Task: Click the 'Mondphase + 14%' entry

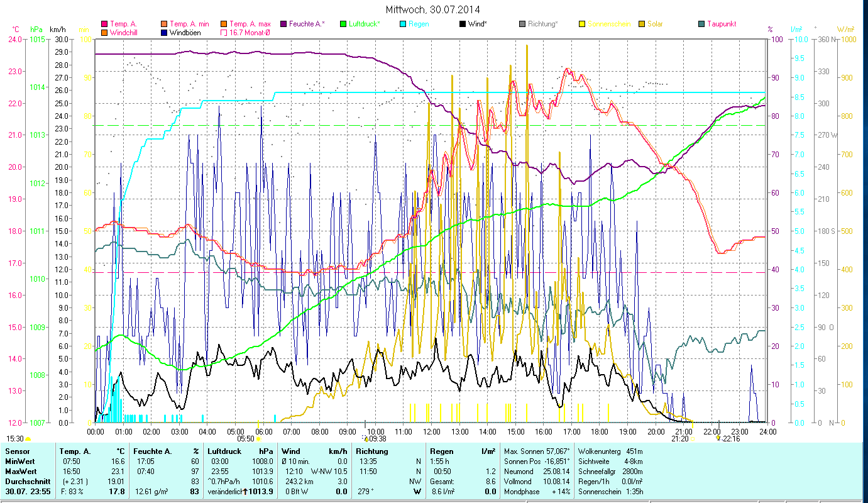Action: [x=537, y=492]
